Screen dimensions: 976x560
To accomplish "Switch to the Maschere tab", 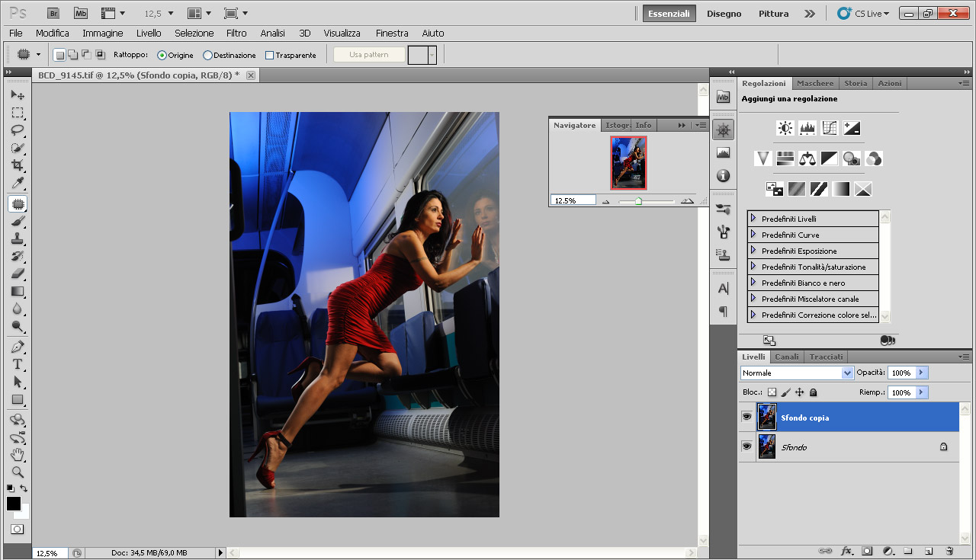I will point(815,84).
